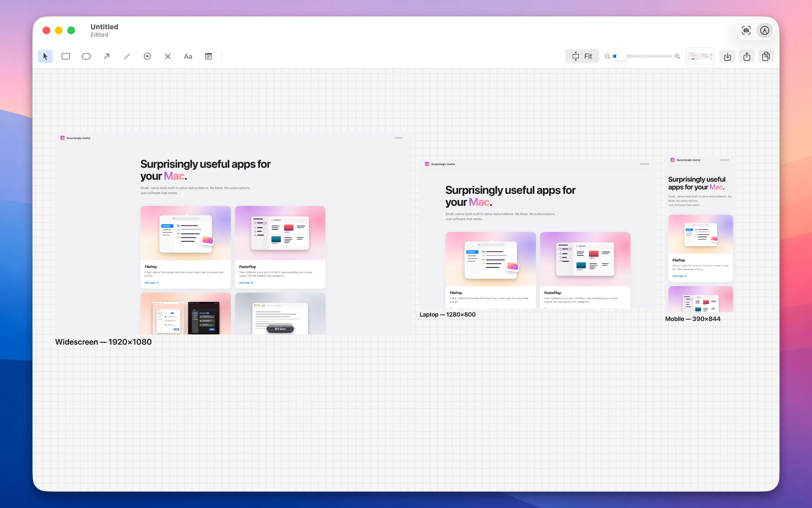Click View app under FilePop in Mobile

click(679, 276)
